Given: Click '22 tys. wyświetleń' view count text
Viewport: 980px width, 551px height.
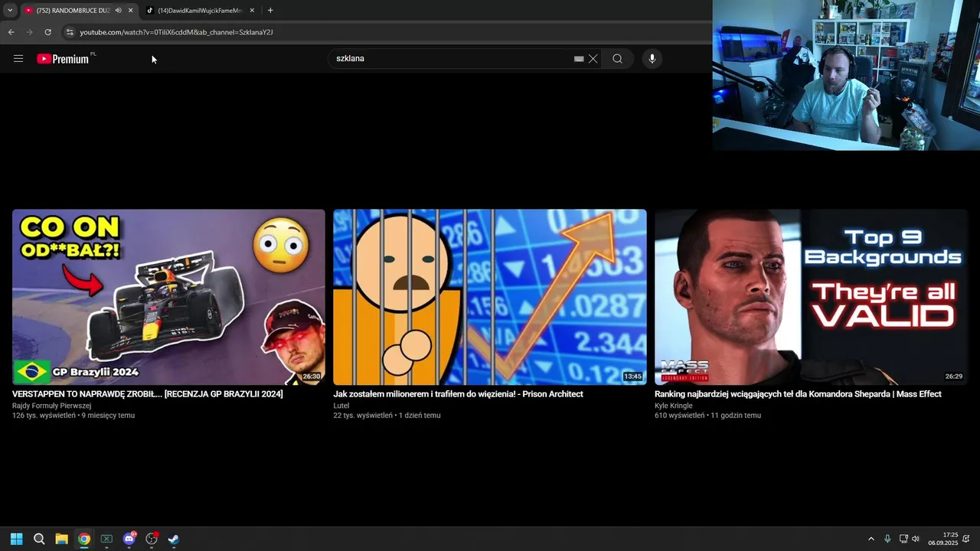Looking at the screenshot, I should tap(363, 416).
